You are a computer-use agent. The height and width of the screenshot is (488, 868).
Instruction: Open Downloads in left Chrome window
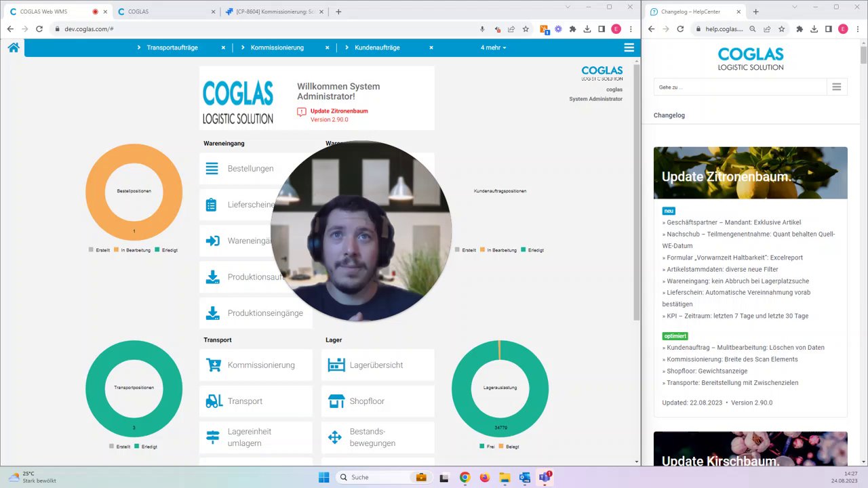tap(587, 29)
